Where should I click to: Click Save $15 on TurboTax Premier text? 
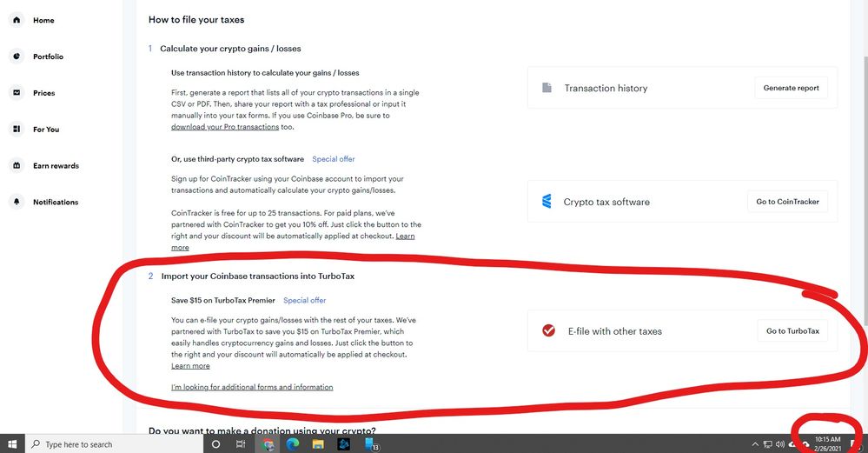pos(223,300)
